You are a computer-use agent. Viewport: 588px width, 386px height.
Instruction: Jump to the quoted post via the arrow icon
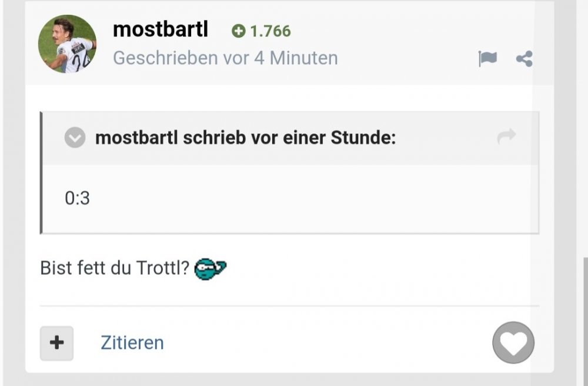coord(506,136)
